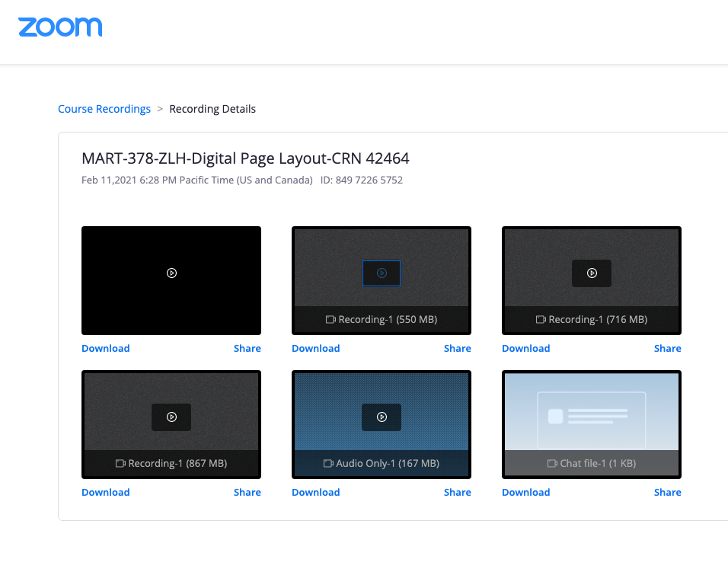Download the 716 MB recording
The height and width of the screenshot is (562, 728).
click(x=526, y=348)
